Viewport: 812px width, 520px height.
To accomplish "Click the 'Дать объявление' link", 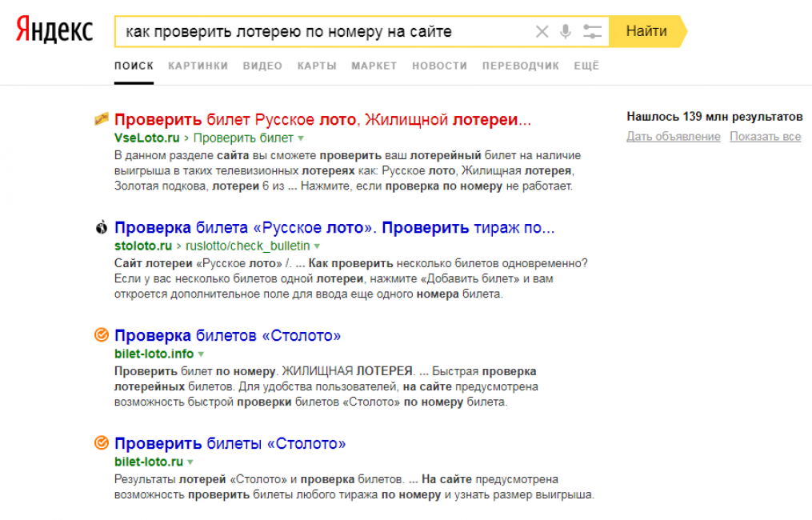I will 674,136.
